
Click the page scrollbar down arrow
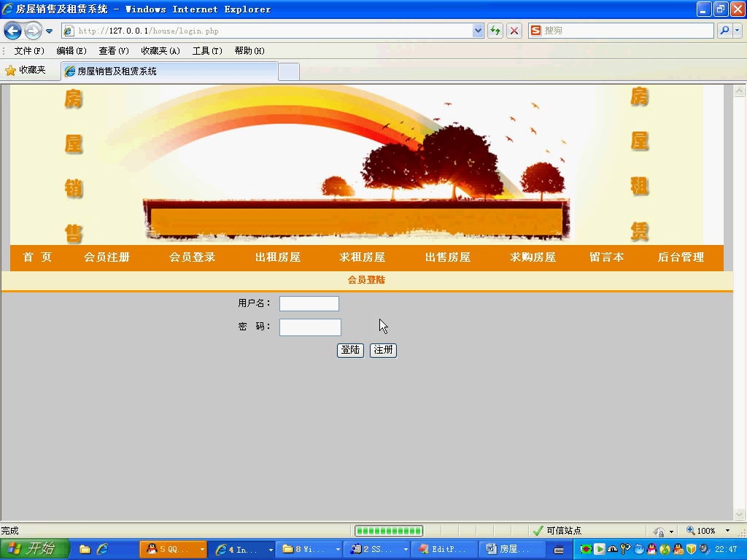pyautogui.click(x=740, y=514)
